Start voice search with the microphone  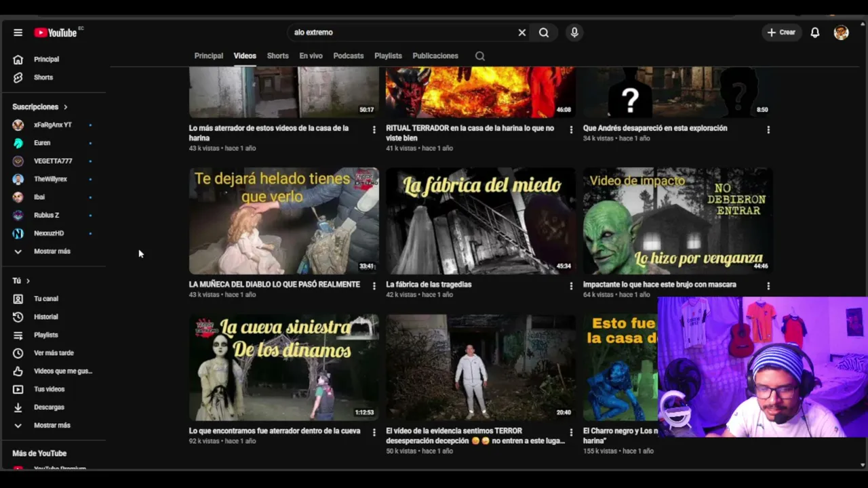pos(574,33)
